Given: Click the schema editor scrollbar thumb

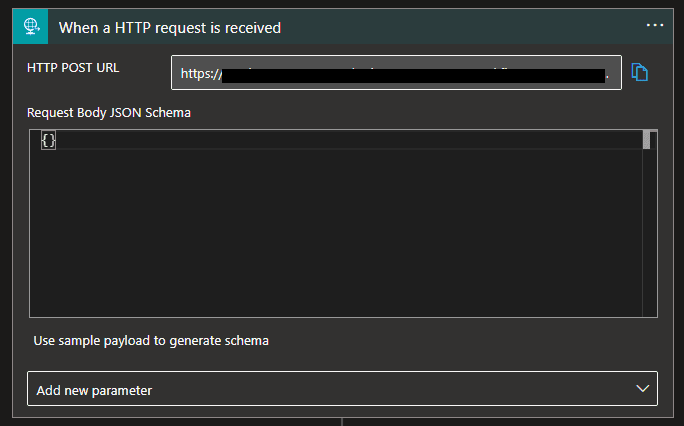Looking at the screenshot, I should pyautogui.click(x=647, y=140).
